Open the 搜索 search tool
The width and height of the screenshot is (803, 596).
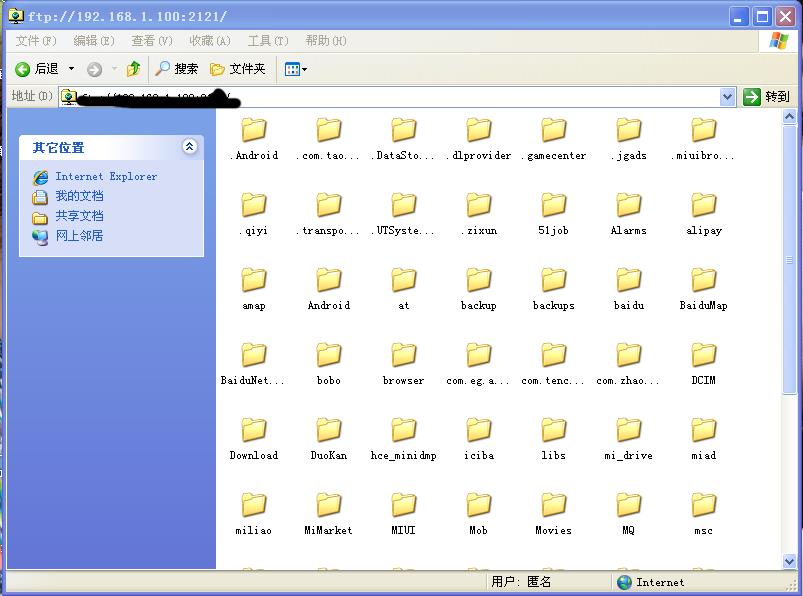pos(177,69)
